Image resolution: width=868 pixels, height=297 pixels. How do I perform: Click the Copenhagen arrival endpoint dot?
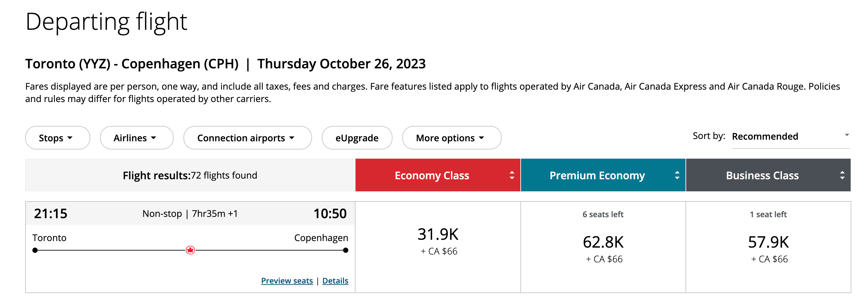[345, 250]
